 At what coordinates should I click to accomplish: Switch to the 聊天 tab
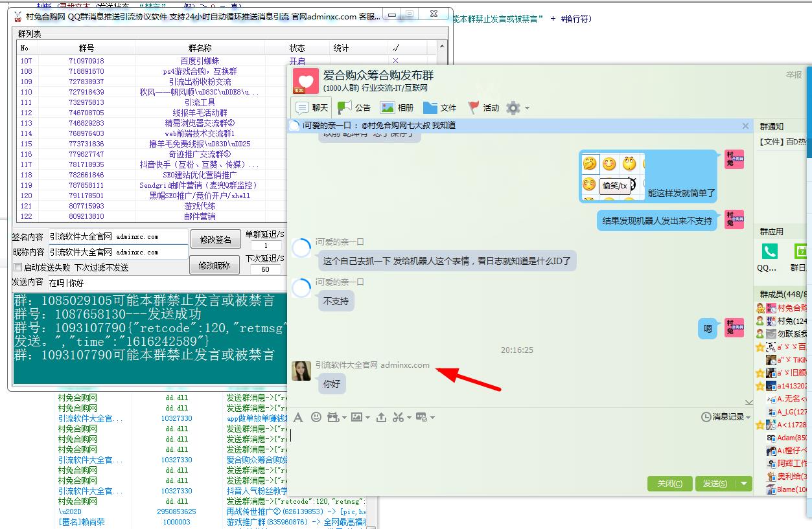(x=321, y=107)
